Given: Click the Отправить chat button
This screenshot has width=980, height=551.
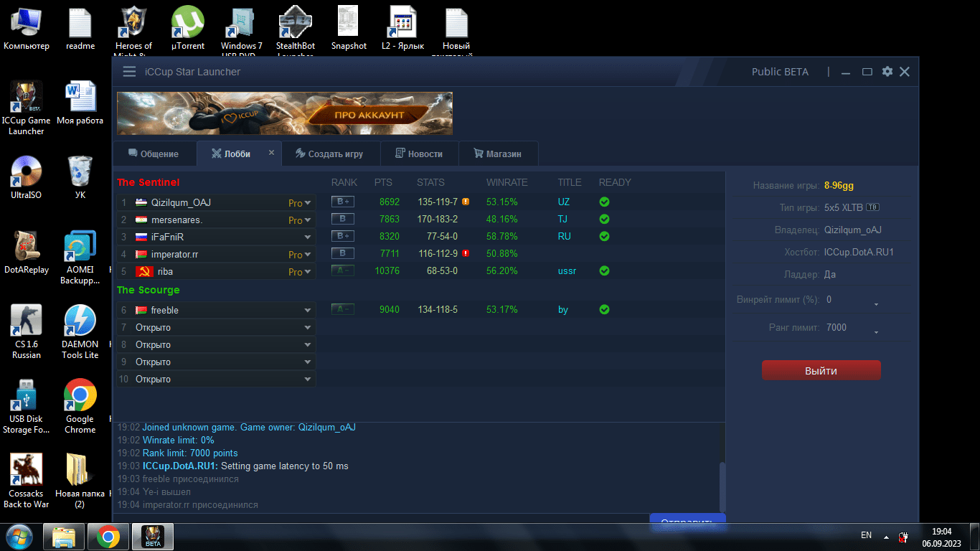Looking at the screenshot, I should pyautogui.click(x=687, y=522).
